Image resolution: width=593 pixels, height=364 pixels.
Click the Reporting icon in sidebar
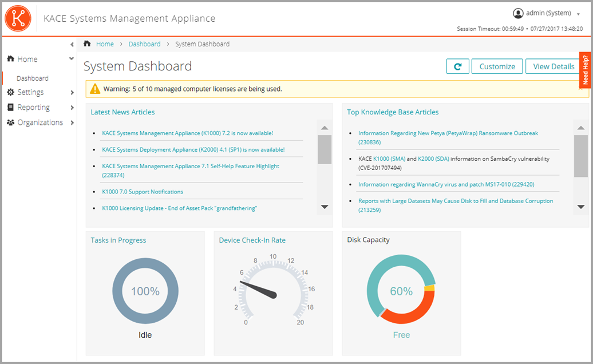11,108
